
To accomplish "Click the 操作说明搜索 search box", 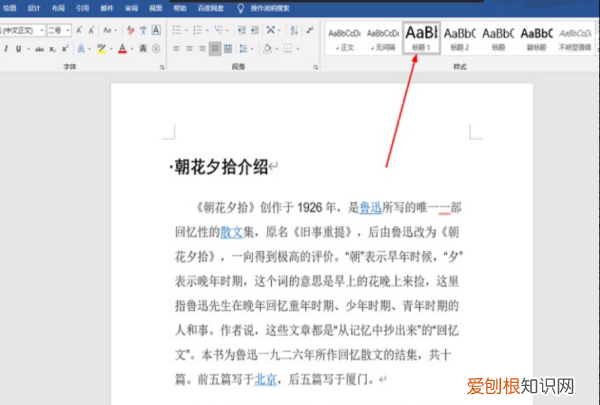I will pyautogui.click(x=270, y=8).
